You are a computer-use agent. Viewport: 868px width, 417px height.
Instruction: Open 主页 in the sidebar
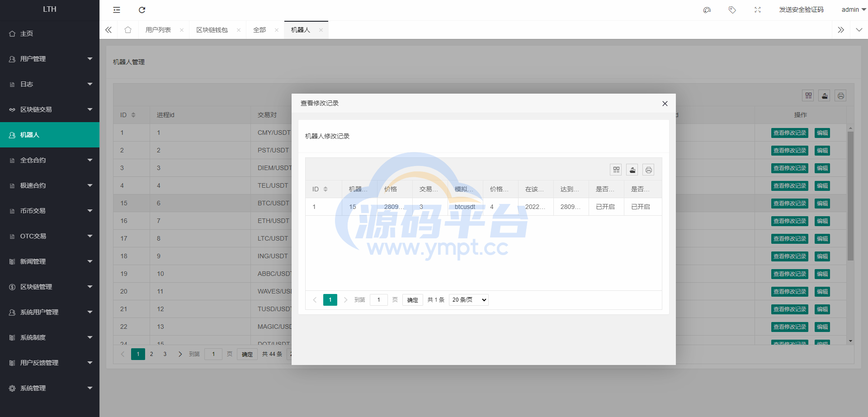(50, 33)
